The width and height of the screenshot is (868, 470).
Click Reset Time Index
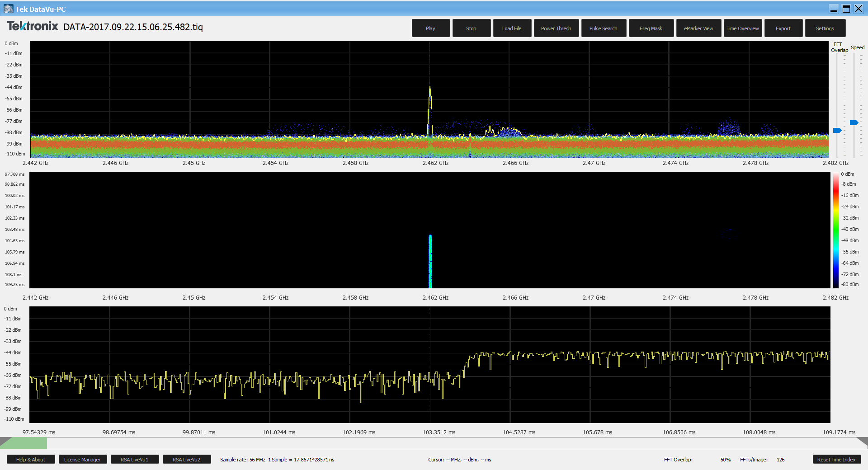(836, 459)
